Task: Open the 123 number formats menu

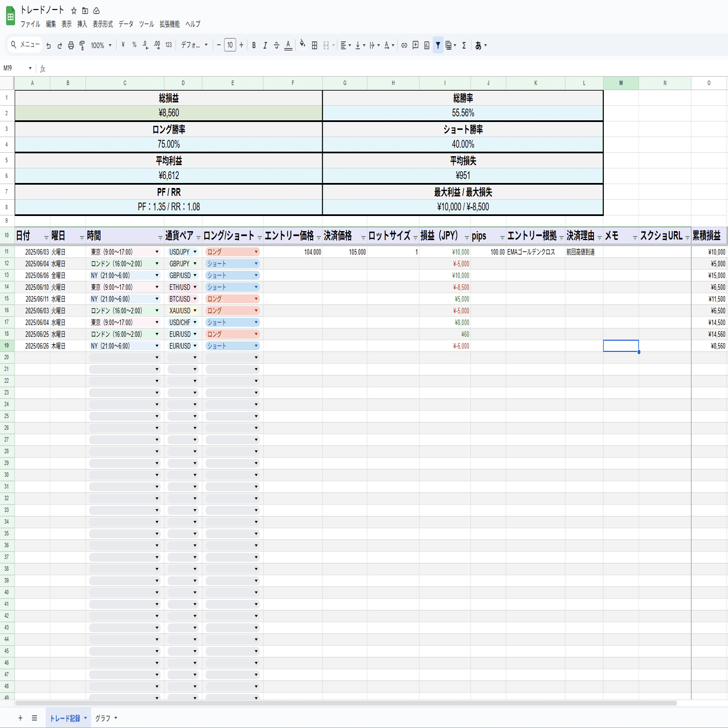Action: pyautogui.click(x=168, y=45)
